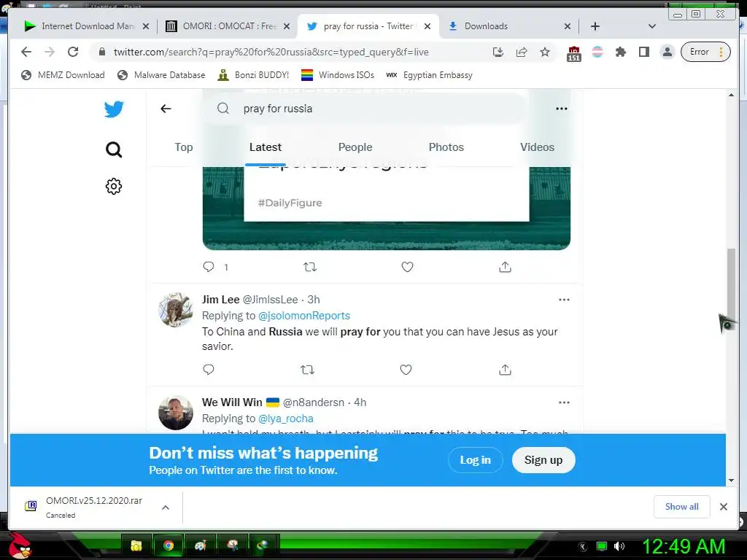Share Jim Lee's tweet
This screenshot has height=560, width=747.
(x=505, y=370)
